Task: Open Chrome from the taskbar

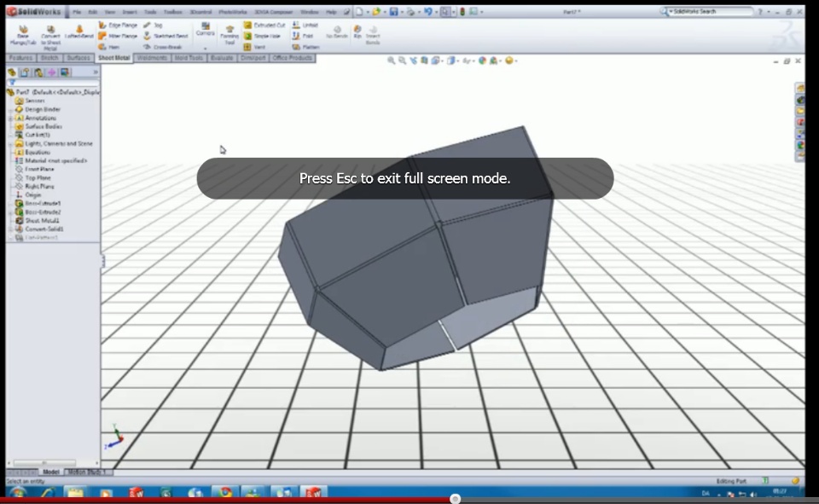Action: click(x=225, y=493)
